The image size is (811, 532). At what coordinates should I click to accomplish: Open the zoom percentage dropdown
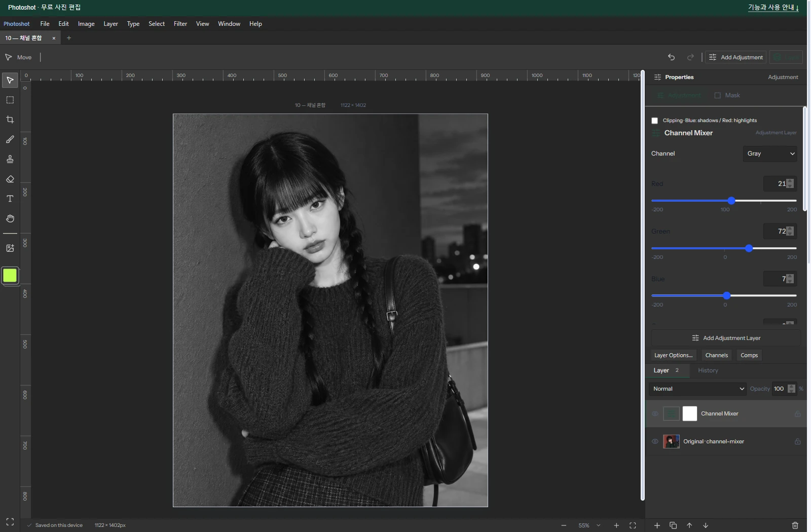599,525
